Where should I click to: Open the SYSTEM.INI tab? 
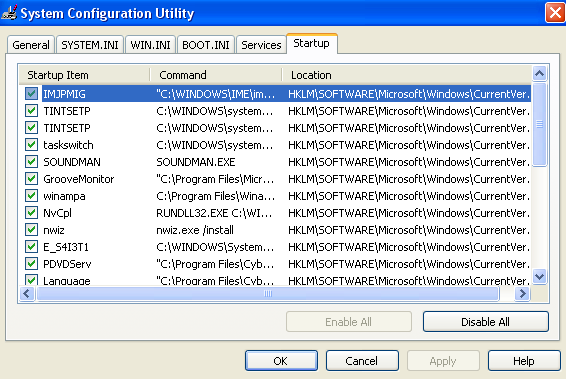click(x=90, y=45)
